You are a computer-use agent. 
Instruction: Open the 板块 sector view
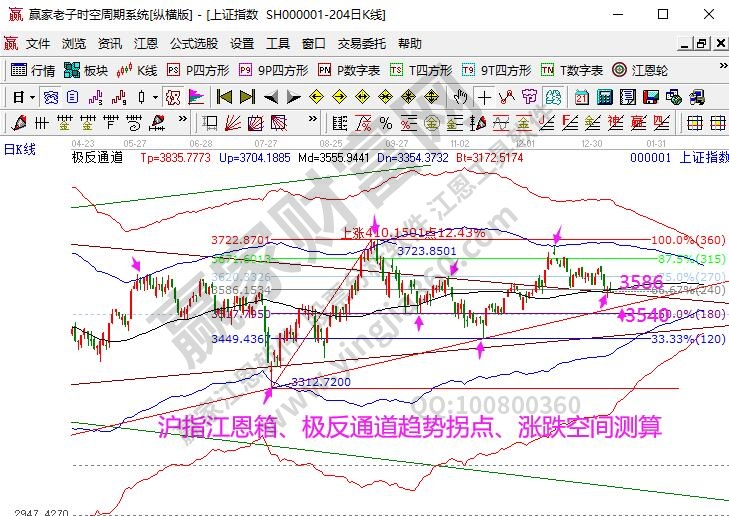[86, 70]
